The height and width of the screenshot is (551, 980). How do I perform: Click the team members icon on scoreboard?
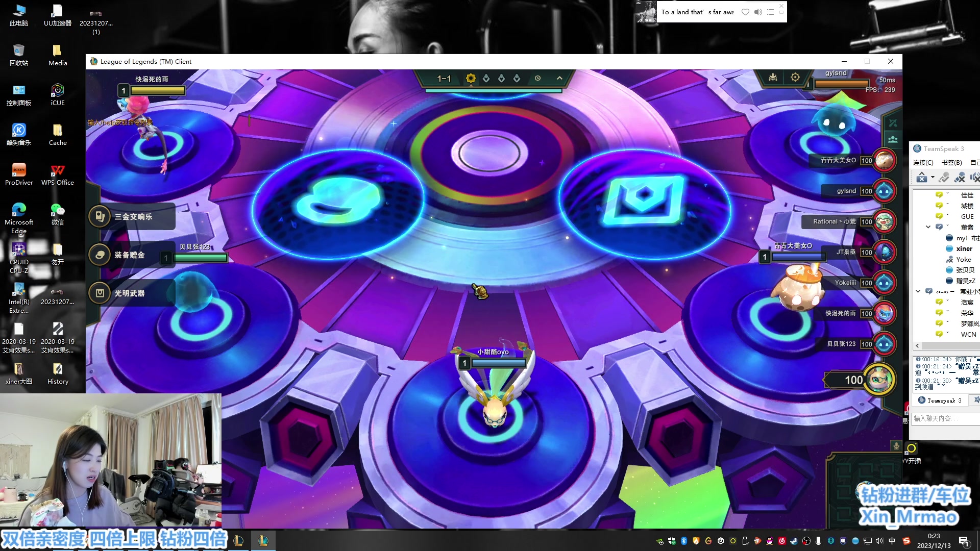click(x=893, y=139)
